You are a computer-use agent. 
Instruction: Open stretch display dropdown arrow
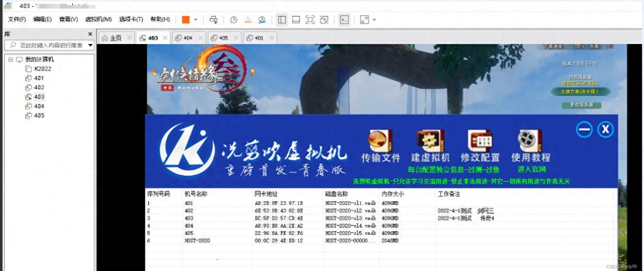[374, 20]
